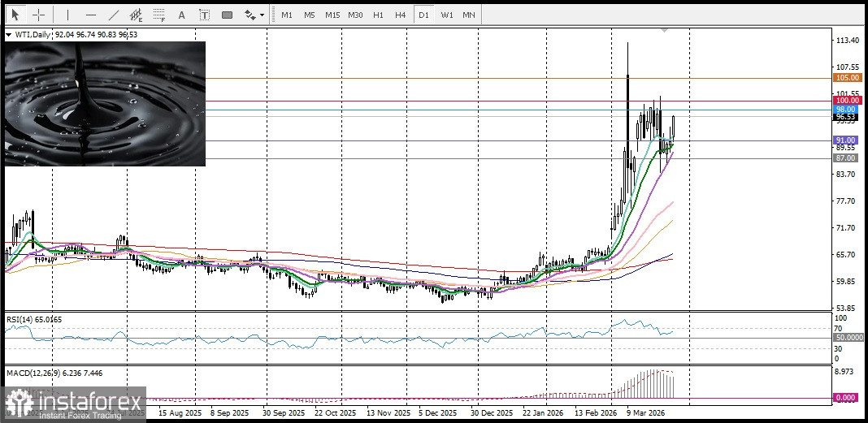Select the equidistant channel tool
This screenshot has height=423, width=868.
[136, 15]
